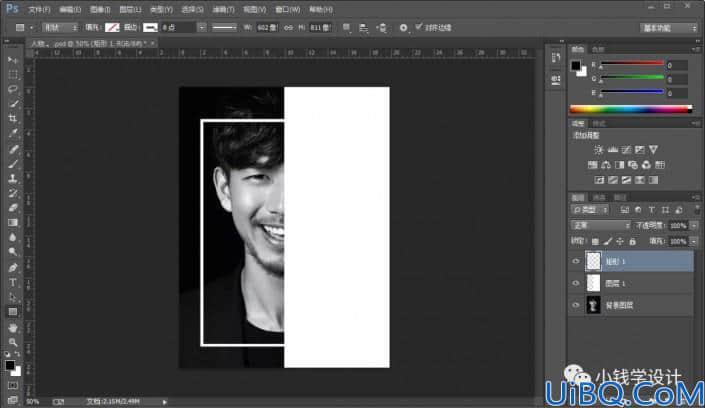Select the Horizontal Type tool

[x=13, y=282]
